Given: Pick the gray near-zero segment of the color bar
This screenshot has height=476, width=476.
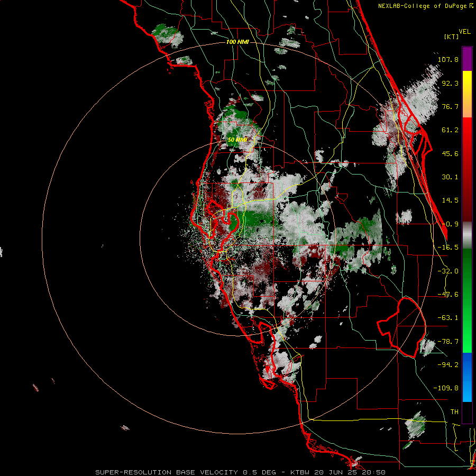Looking at the screenshot, I should point(467,235).
